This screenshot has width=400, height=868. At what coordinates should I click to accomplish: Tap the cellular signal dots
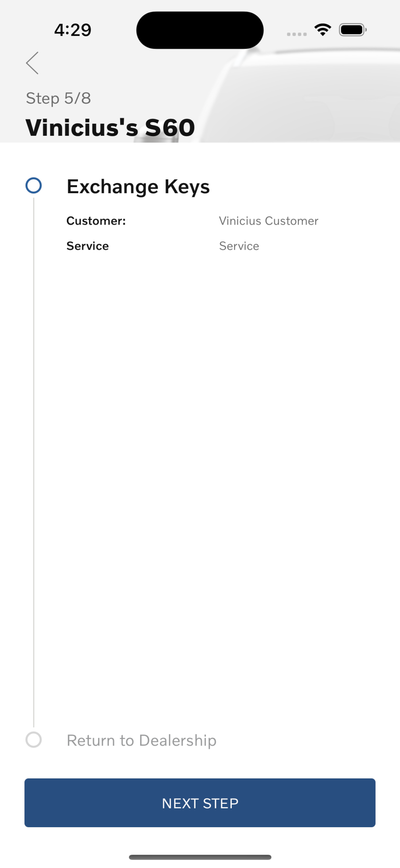(x=297, y=34)
